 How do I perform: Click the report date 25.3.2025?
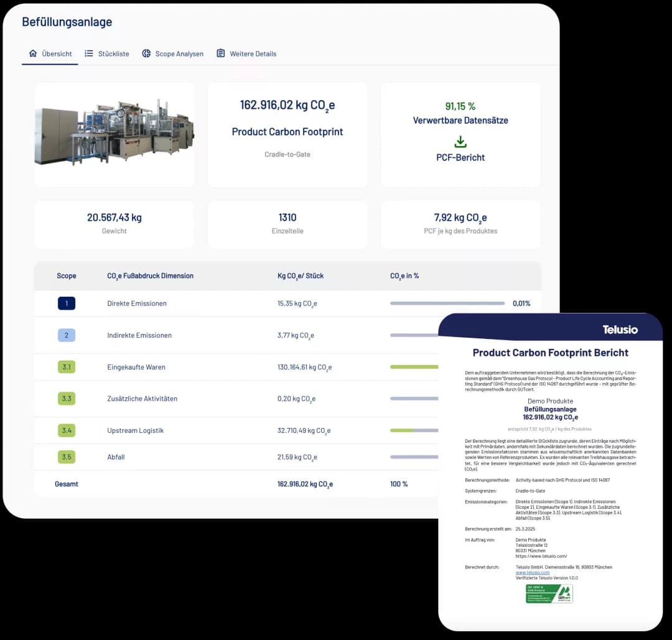pos(525,529)
